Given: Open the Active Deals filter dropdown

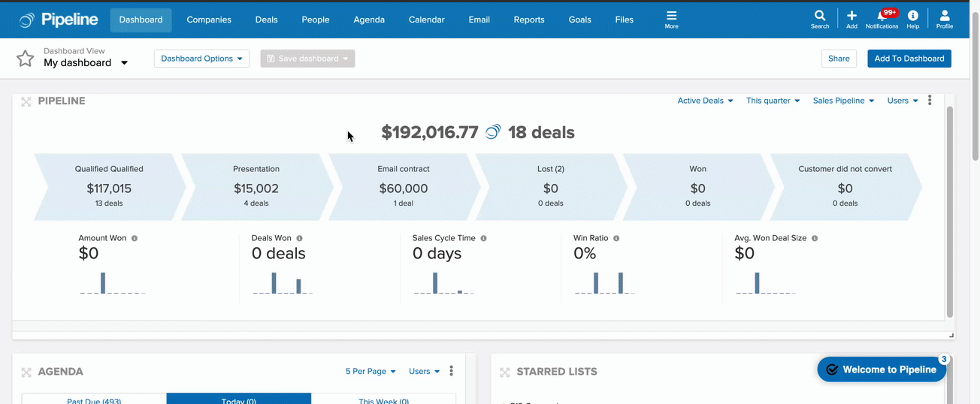Looking at the screenshot, I should pos(705,101).
